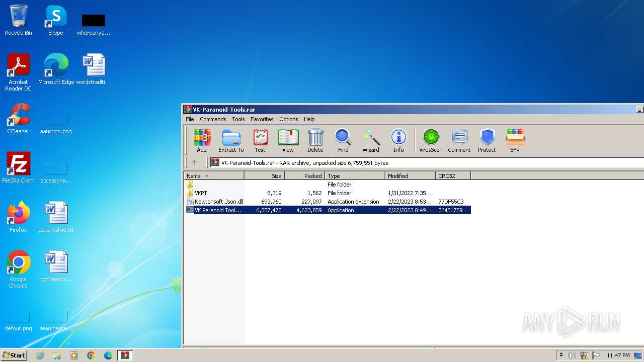Open media player from the taskbar
Image resolution: width=644 pixels, height=362 pixels.
pos(74,355)
